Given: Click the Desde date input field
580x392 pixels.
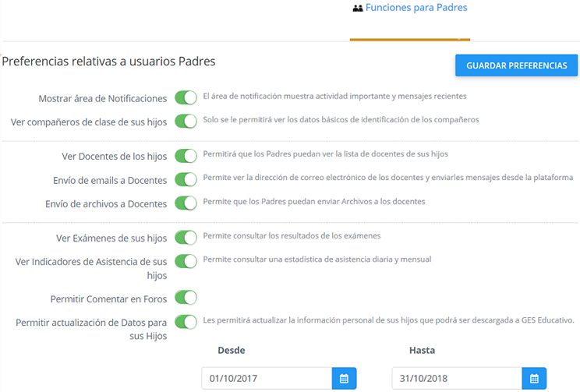Looking at the screenshot, I should pos(267,379).
